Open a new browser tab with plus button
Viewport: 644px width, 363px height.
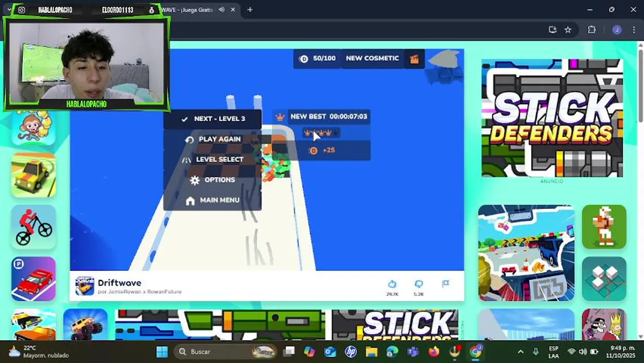[x=249, y=10]
